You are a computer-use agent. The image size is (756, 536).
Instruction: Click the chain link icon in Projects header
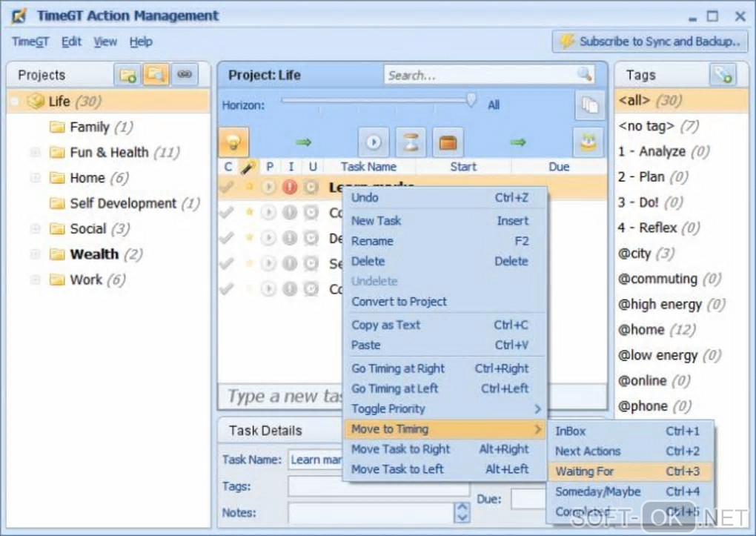pos(184,75)
